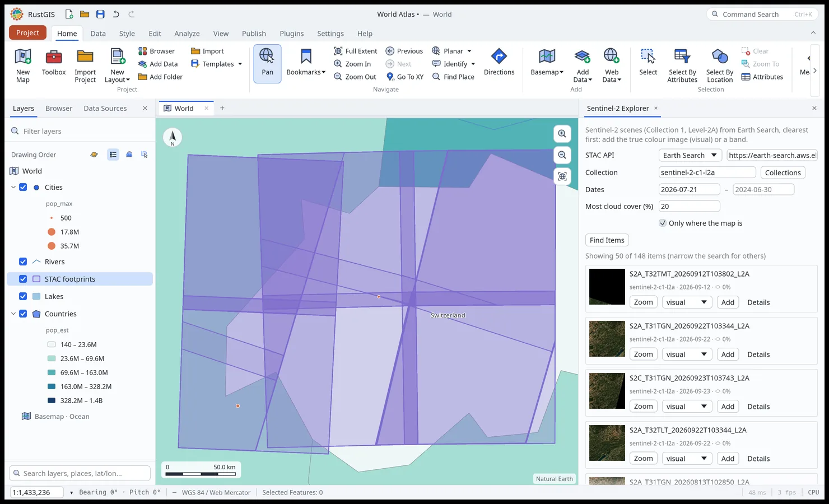Save the project with disk icon
829x504 pixels.
100,14
